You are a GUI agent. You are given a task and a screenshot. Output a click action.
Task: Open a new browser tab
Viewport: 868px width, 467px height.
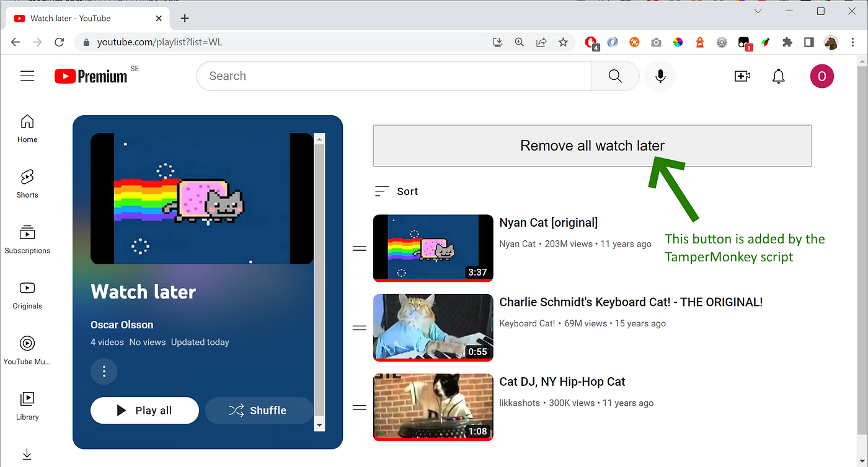tap(185, 18)
